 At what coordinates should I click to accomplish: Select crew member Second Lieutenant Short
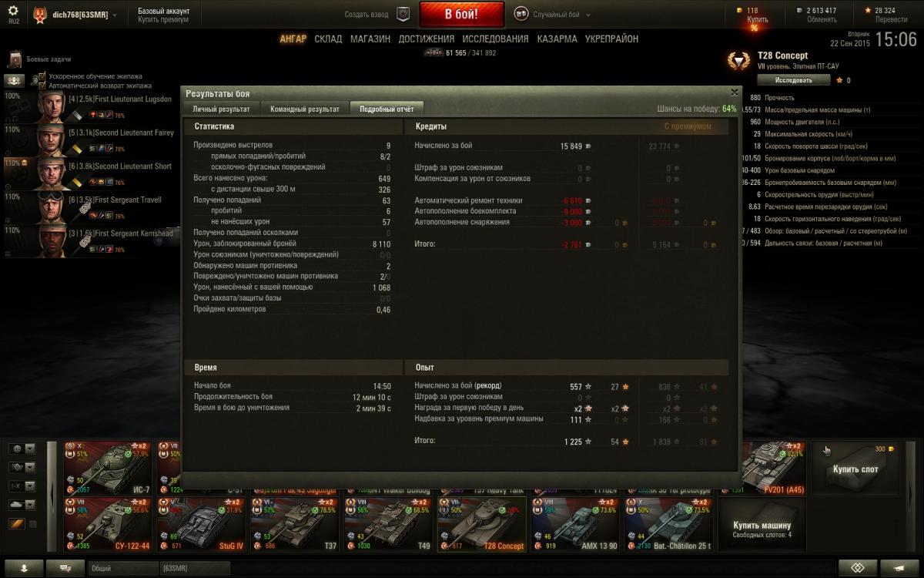coord(90,173)
